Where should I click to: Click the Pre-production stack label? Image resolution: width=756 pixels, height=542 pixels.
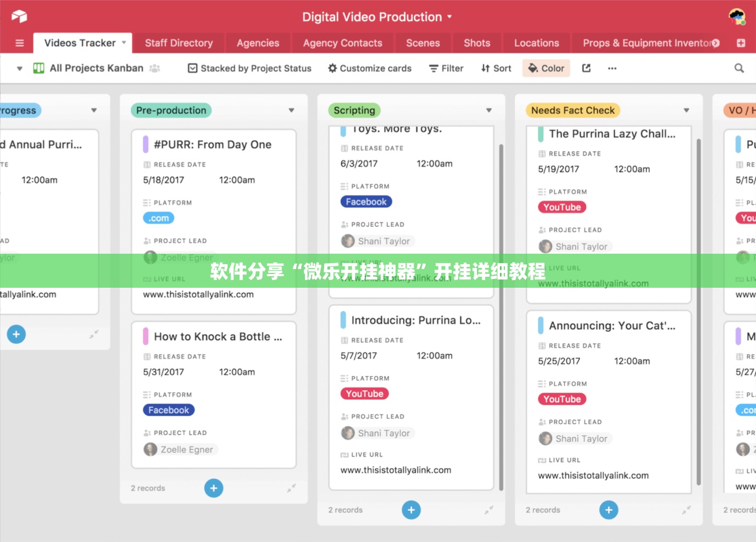(x=171, y=110)
